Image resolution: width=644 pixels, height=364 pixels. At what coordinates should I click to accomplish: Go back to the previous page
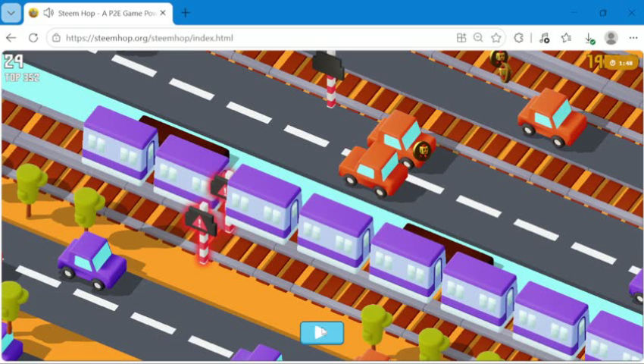(11, 38)
